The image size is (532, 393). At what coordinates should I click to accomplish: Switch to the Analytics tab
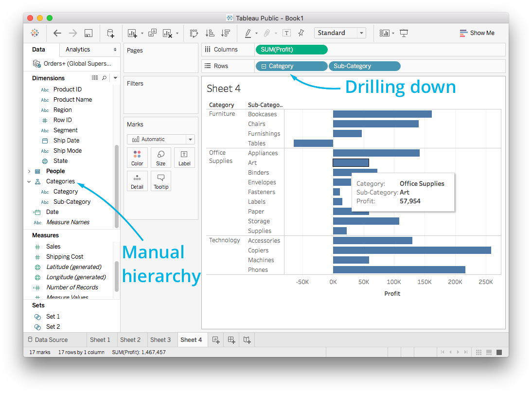pos(78,50)
